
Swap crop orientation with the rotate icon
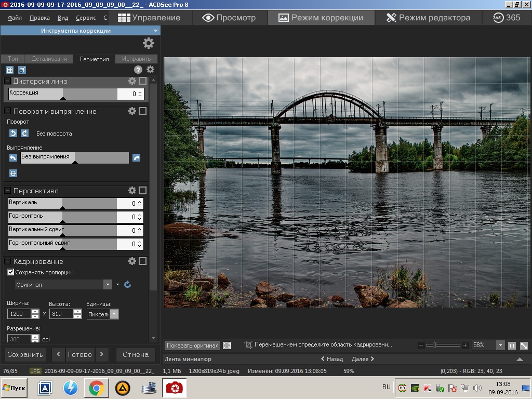[x=128, y=284]
